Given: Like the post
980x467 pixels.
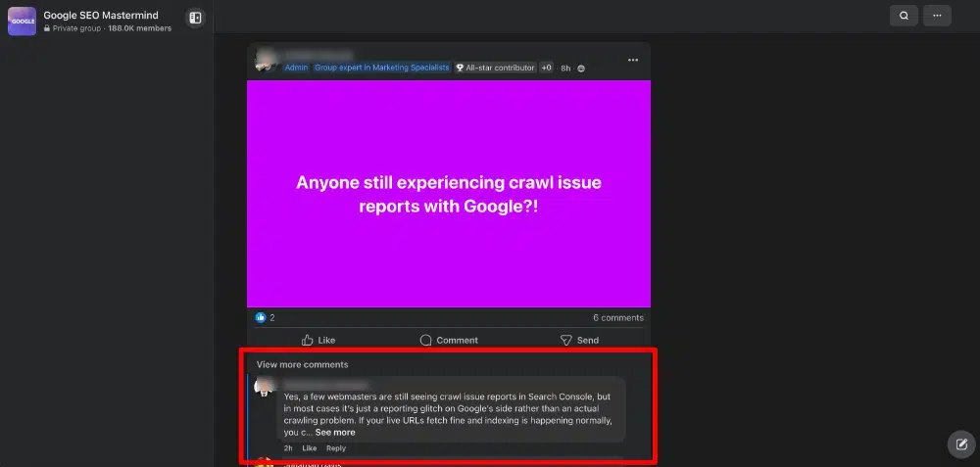Looking at the screenshot, I should 318,341.
